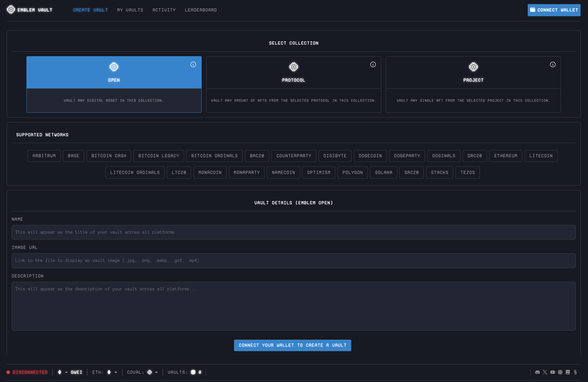588x382 pixels.
Task: Go to Create Vault tab
Action: [x=91, y=10]
